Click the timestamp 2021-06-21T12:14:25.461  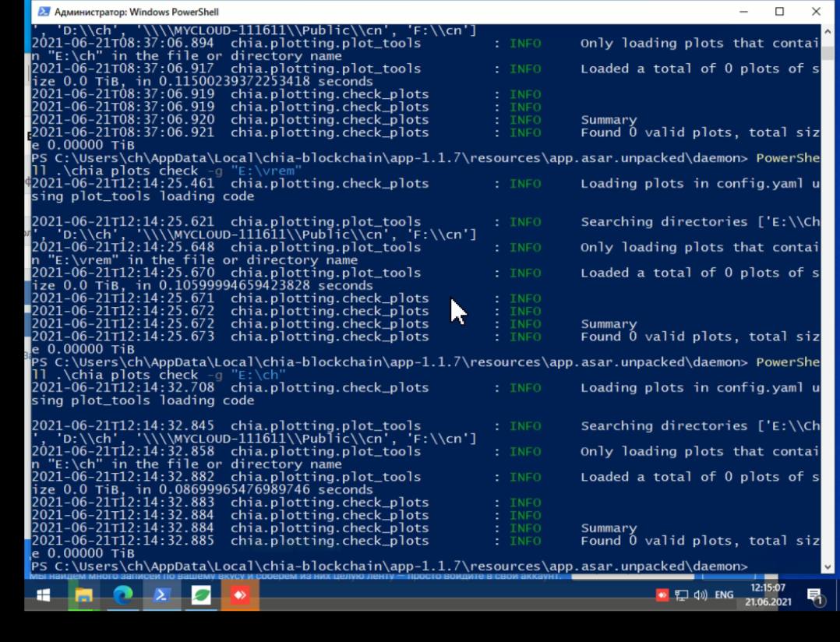[x=122, y=184]
